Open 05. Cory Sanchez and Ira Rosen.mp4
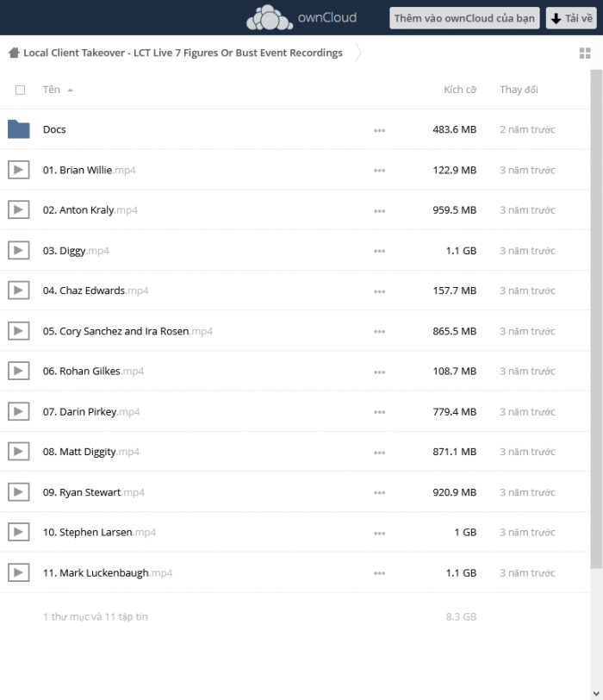The width and height of the screenshot is (603, 700). pyautogui.click(x=127, y=331)
